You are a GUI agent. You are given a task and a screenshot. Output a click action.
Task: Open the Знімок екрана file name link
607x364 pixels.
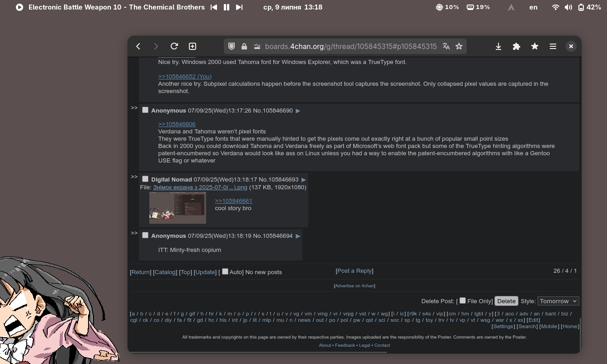[x=200, y=187]
